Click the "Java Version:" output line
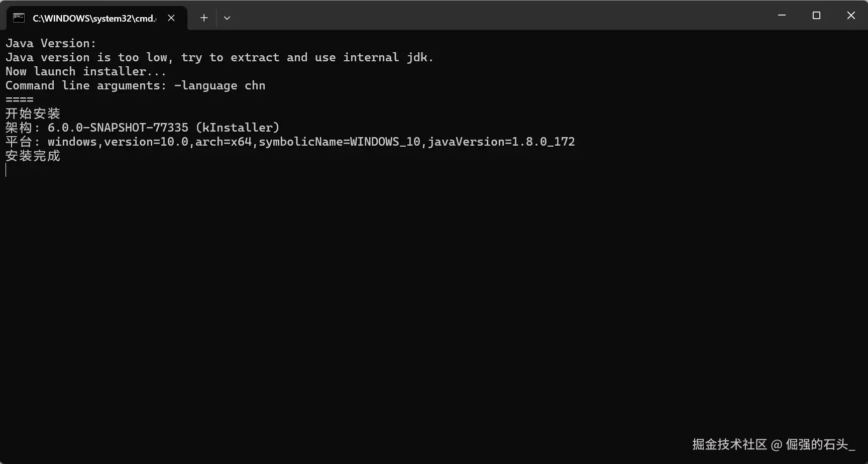The image size is (868, 464). tap(51, 43)
